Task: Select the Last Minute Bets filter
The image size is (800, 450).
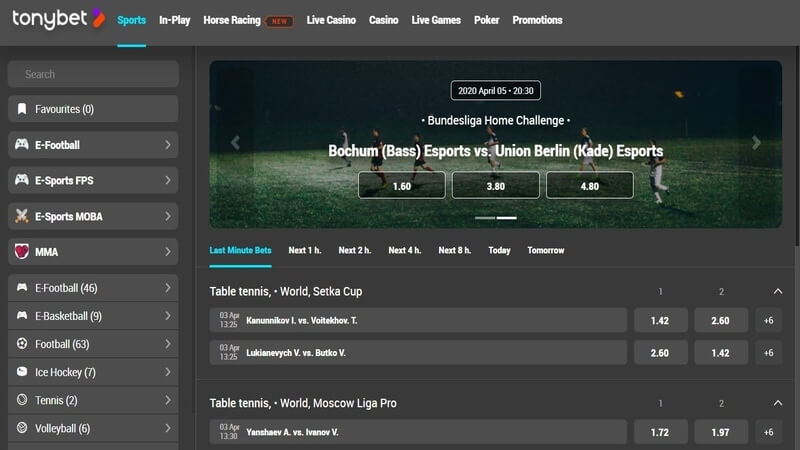Action: [x=240, y=251]
